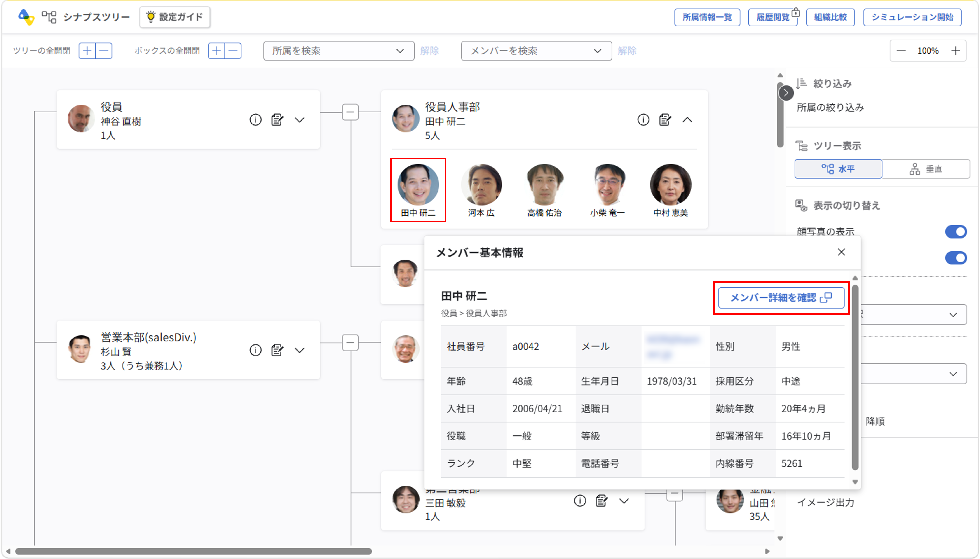The width and height of the screenshot is (980, 559).
Task: Open 設定ガイド
Action: tap(175, 17)
